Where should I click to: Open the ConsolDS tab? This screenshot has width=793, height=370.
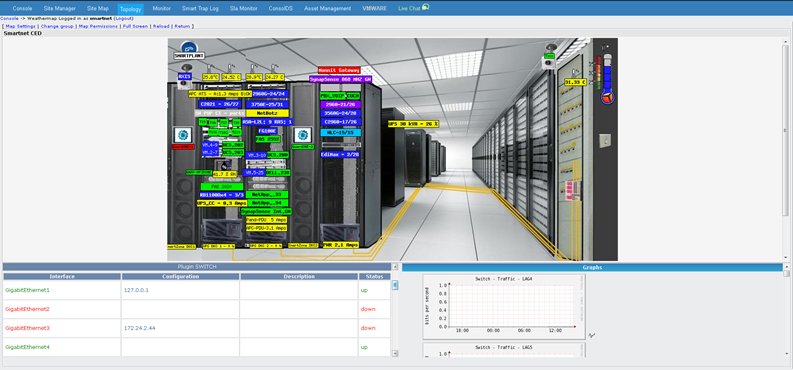[281, 9]
